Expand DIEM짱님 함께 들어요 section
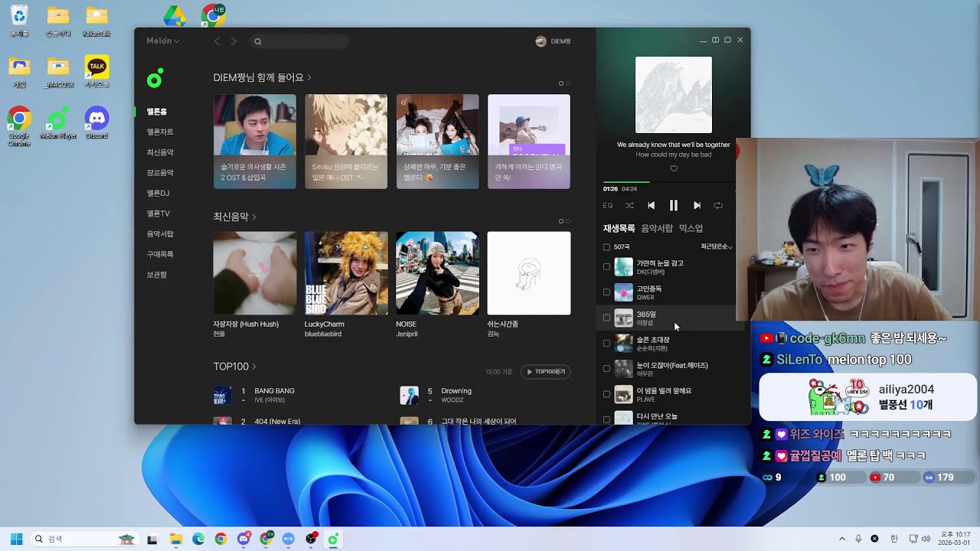This screenshot has height=551, width=980. (x=263, y=77)
